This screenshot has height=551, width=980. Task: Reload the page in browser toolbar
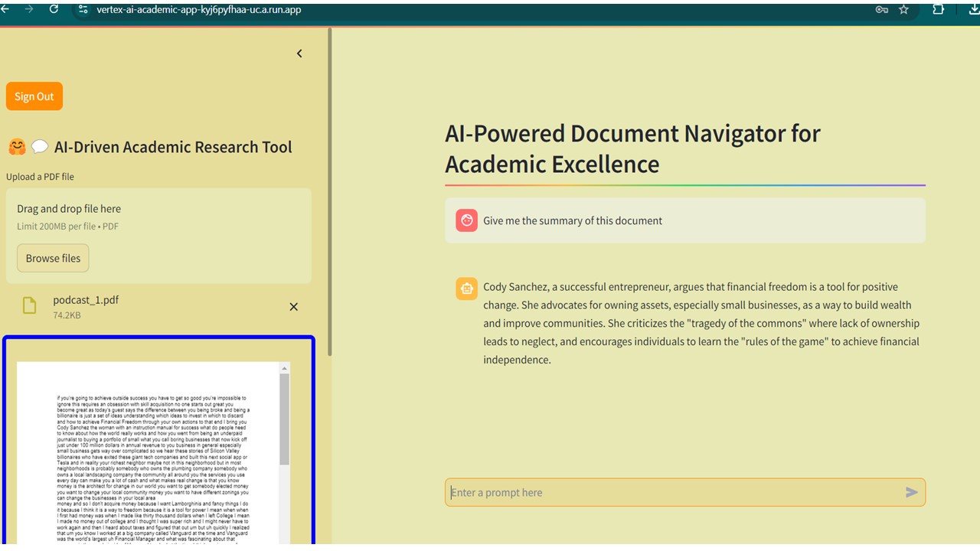coord(54,9)
